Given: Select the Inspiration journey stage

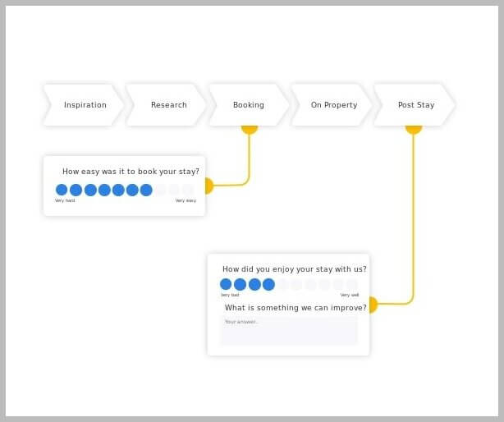Looking at the screenshot, I should coord(85,105).
